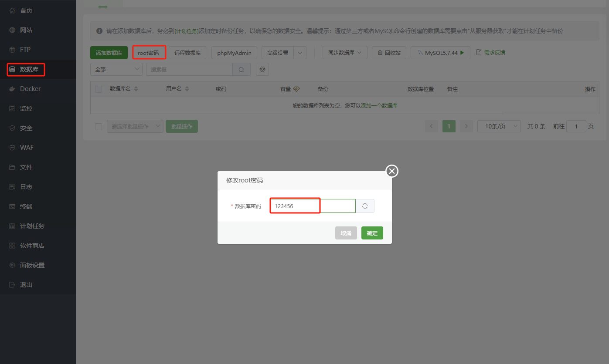
Task: Go to 首页 in the sidebar menu
Action: (x=26, y=10)
